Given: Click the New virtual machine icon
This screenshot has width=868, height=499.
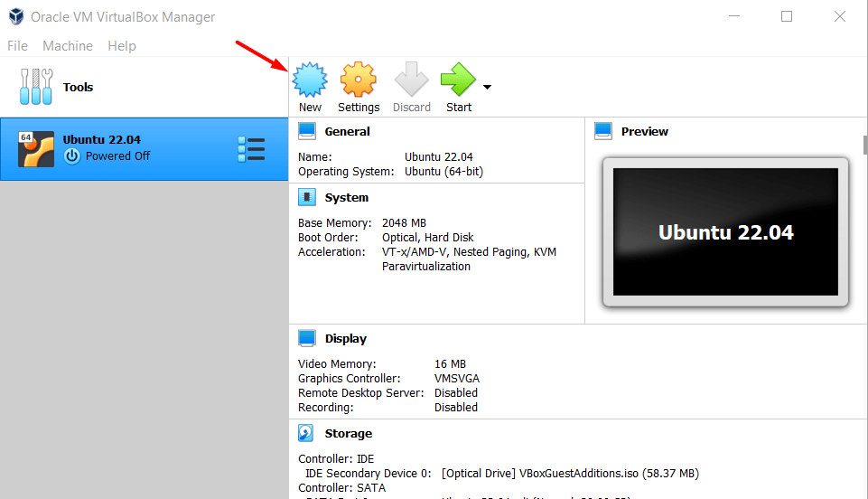Looking at the screenshot, I should pyautogui.click(x=310, y=80).
